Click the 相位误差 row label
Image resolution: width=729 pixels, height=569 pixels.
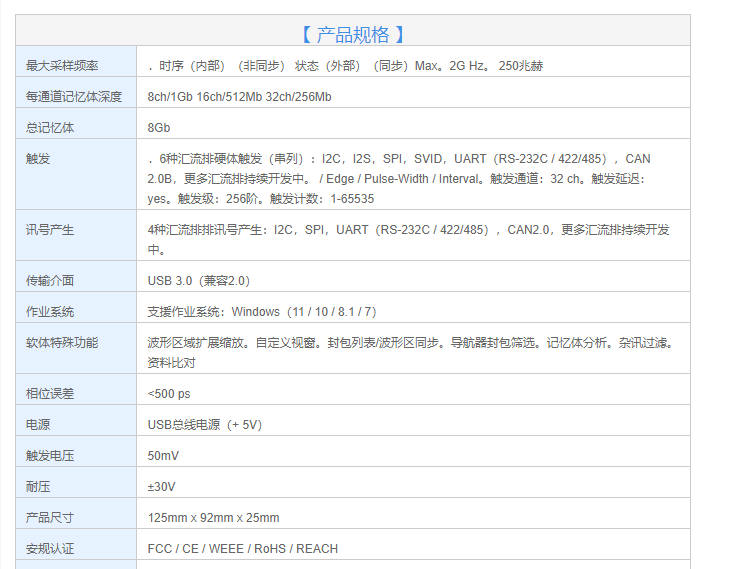click(x=50, y=394)
